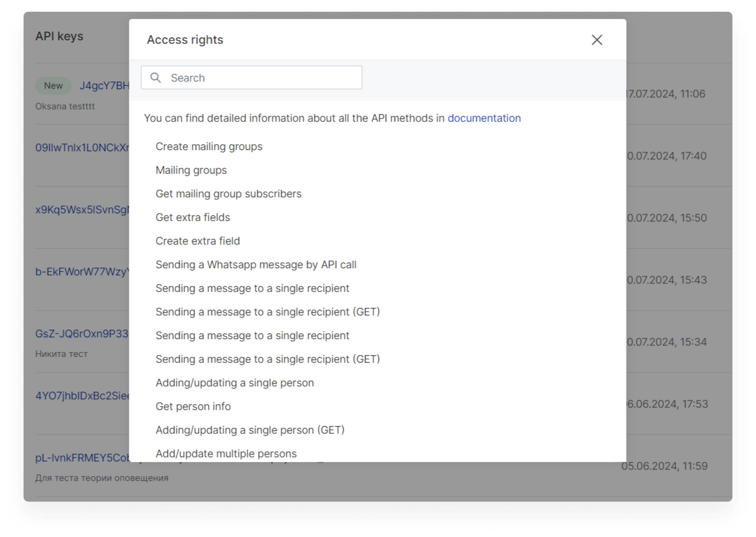Pick the 'Create extra field' entry

coord(198,241)
